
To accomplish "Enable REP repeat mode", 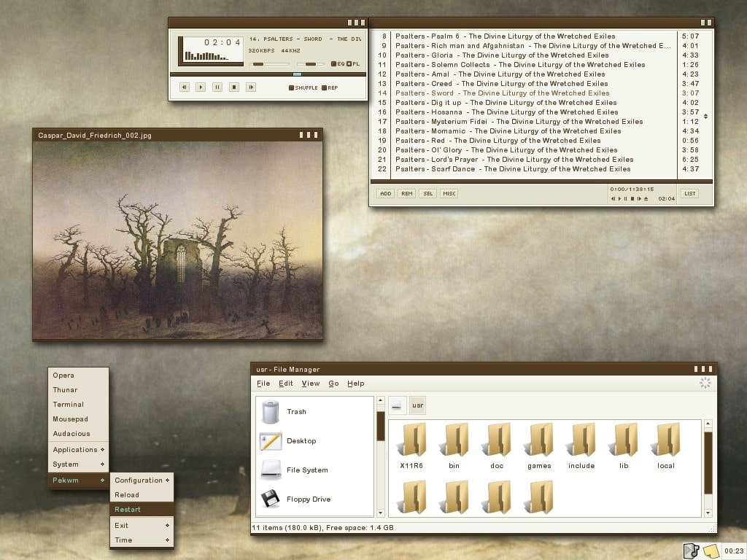I will pyautogui.click(x=330, y=87).
